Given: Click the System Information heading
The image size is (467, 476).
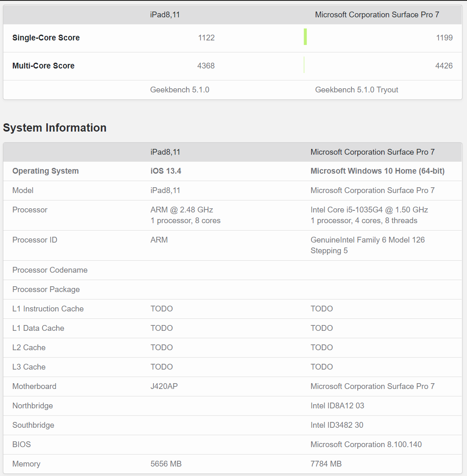Looking at the screenshot, I should 54,128.
